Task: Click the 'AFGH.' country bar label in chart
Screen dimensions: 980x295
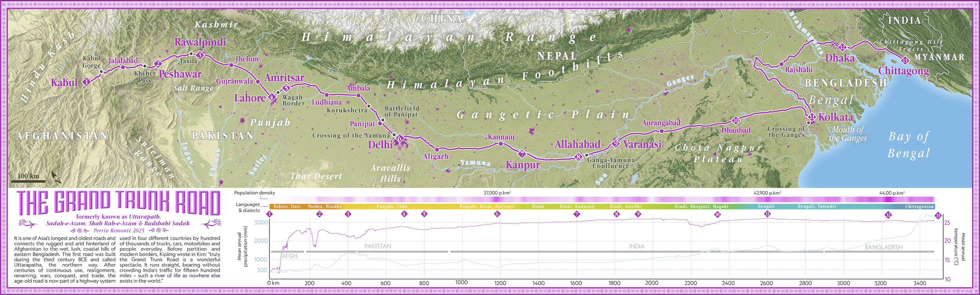Action: (290, 256)
